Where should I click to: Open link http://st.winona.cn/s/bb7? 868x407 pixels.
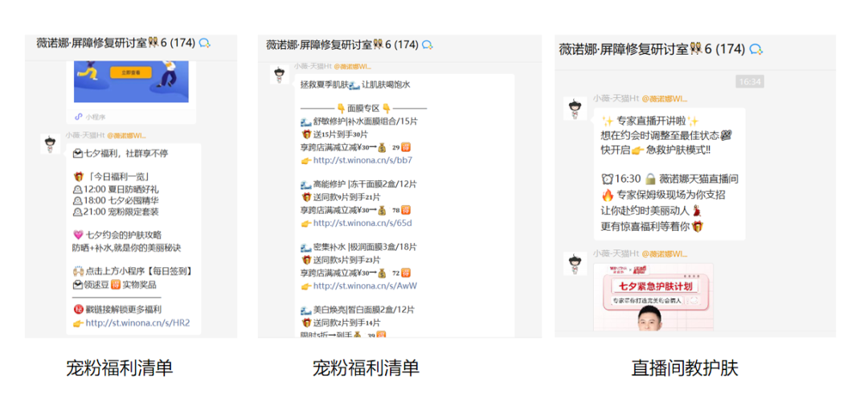click(x=362, y=160)
